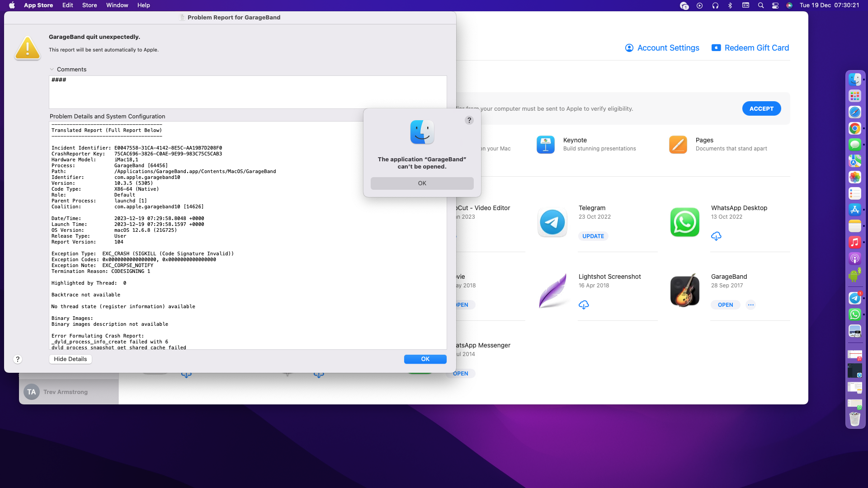868x488 pixels.
Task: Click the GarageBand guitar app icon
Action: (x=684, y=291)
